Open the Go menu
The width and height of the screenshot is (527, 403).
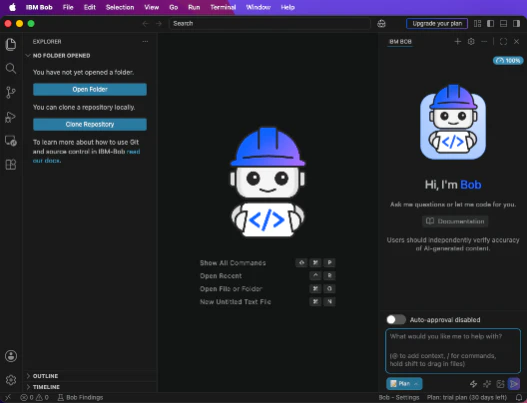click(x=173, y=7)
